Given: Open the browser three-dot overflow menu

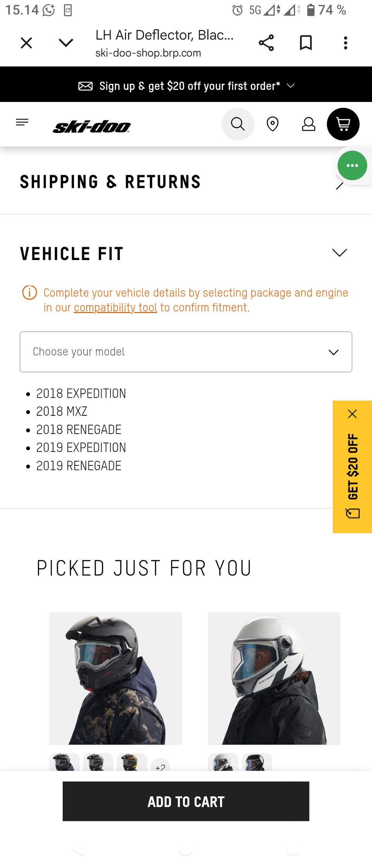Looking at the screenshot, I should click(x=345, y=43).
